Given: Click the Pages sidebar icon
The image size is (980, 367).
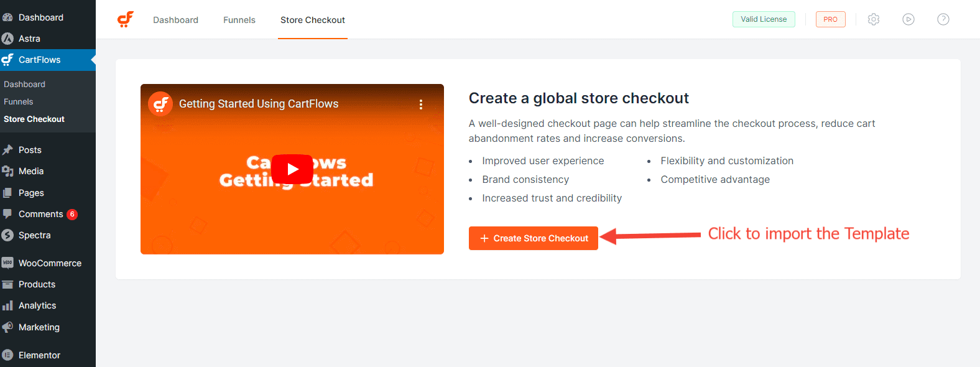Looking at the screenshot, I should coord(7,193).
